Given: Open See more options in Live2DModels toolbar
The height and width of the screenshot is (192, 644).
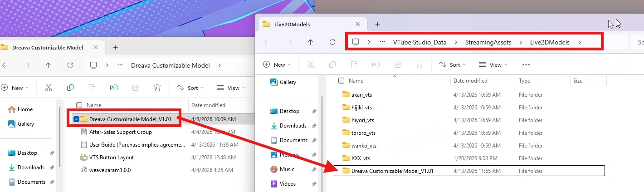Looking at the screenshot, I should [526, 65].
